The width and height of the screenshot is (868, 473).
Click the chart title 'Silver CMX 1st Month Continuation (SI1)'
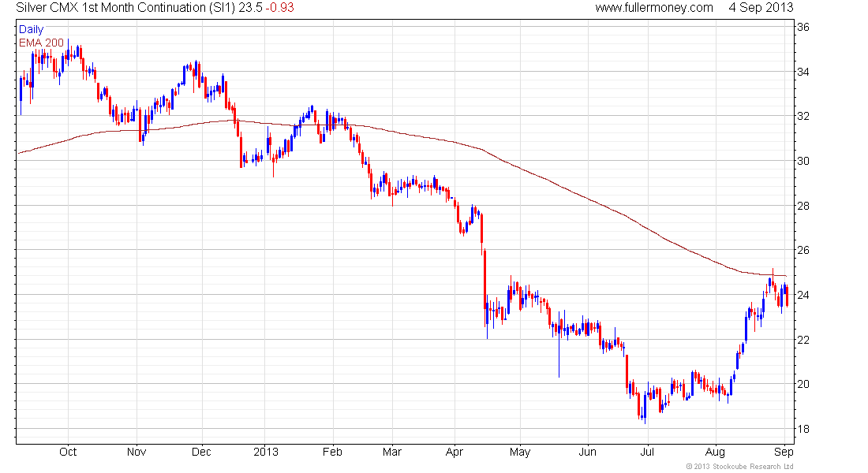click(x=125, y=8)
